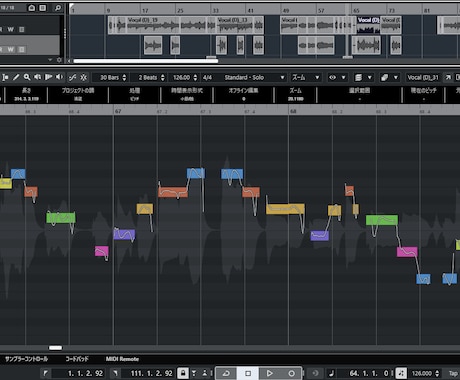Click the right locator icon in transport
This screenshot has width=460, height=380.
[115, 373]
